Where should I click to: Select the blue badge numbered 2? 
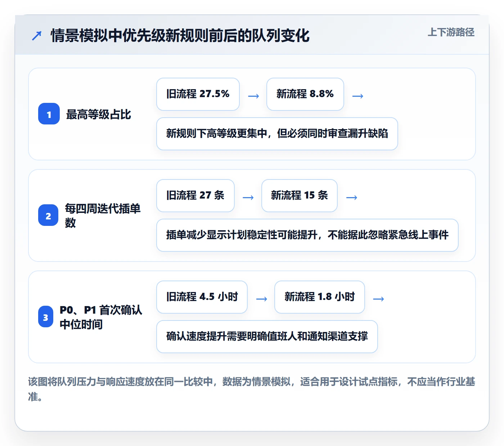[48, 215]
